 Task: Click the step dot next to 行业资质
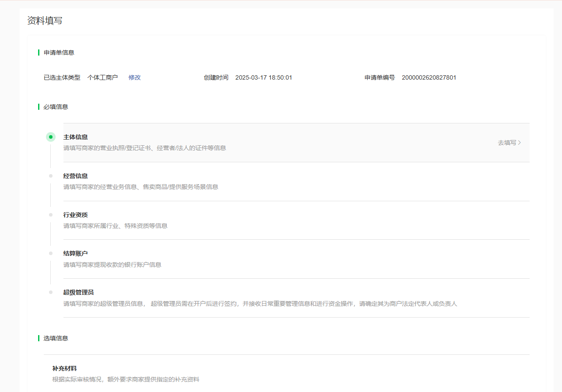coord(50,214)
